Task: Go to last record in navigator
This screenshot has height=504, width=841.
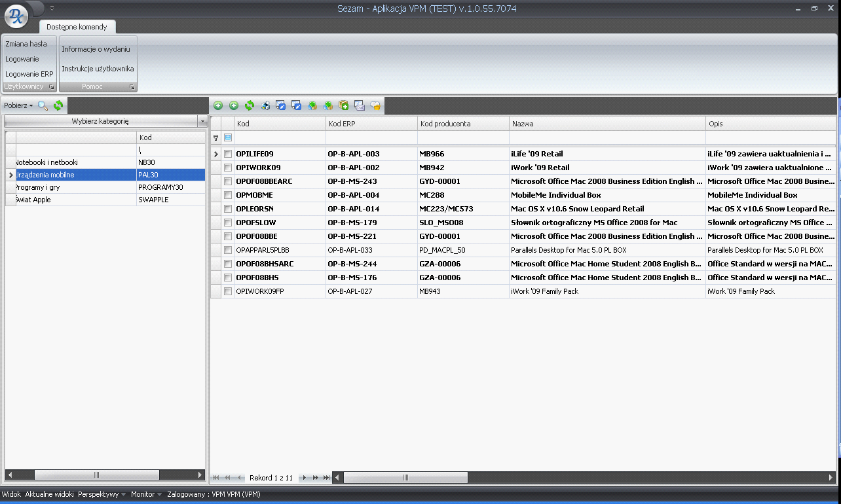Action: (x=326, y=478)
